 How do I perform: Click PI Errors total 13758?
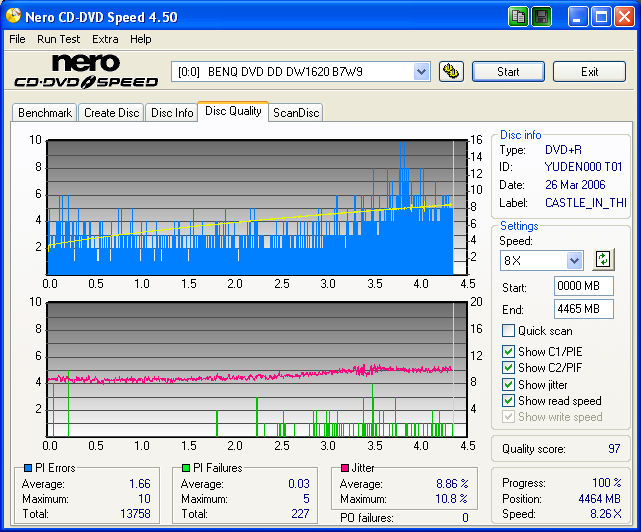point(135,514)
